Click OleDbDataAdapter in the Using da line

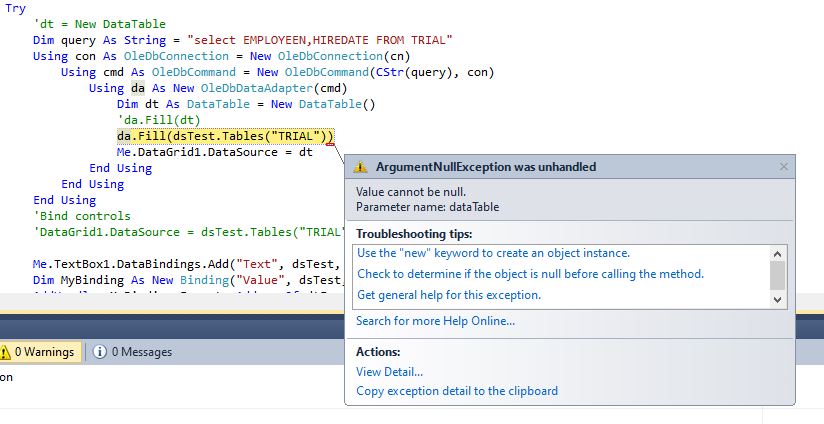tap(257, 88)
